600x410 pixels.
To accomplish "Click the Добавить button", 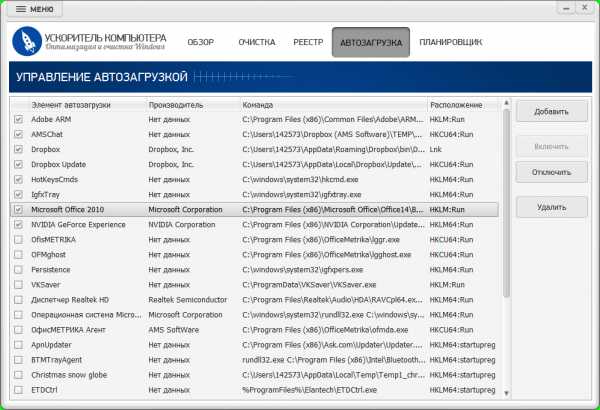I will click(551, 111).
